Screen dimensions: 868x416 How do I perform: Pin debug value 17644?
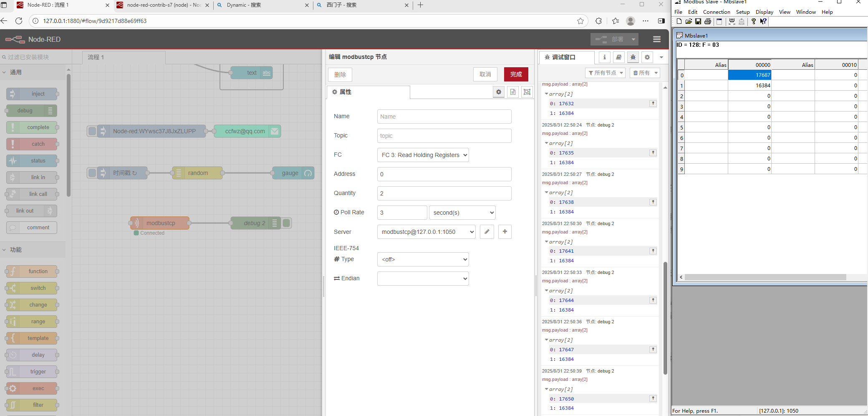(653, 300)
